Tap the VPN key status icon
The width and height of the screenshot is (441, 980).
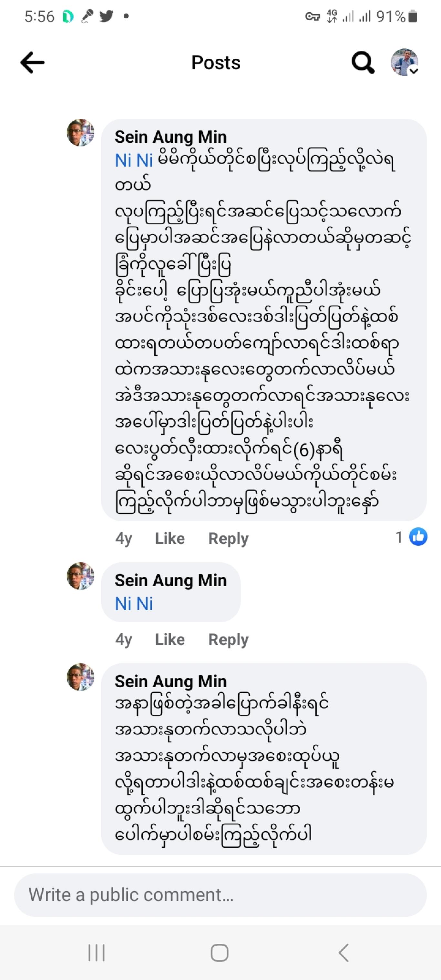(313, 17)
